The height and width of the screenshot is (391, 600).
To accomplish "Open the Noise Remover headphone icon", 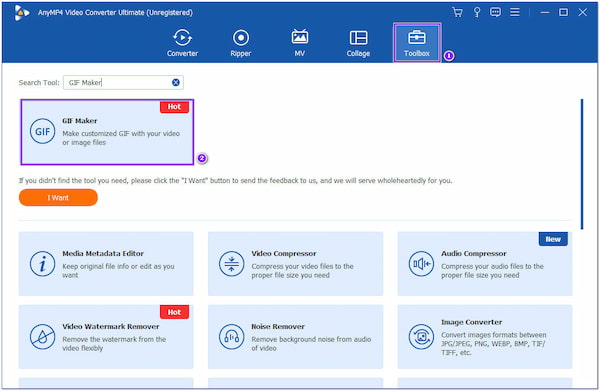I will (x=232, y=337).
